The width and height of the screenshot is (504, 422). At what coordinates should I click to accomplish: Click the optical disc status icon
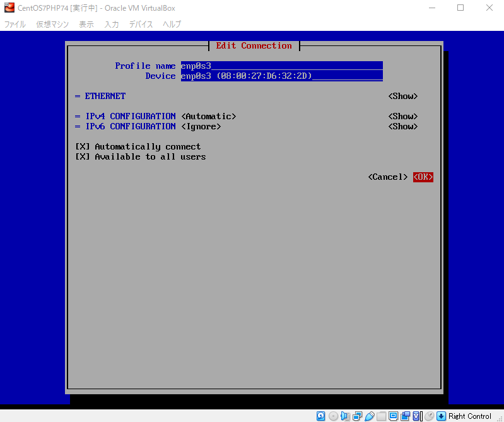point(333,416)
